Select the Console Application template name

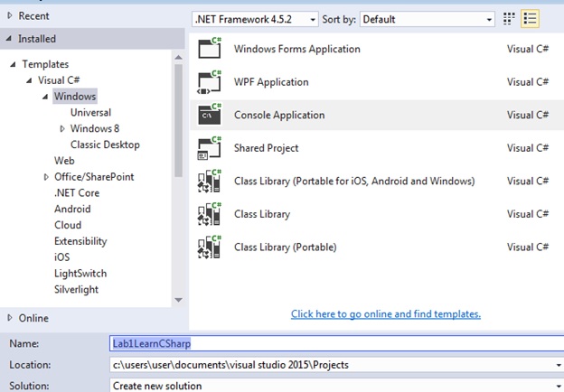[x=279, y=115]
